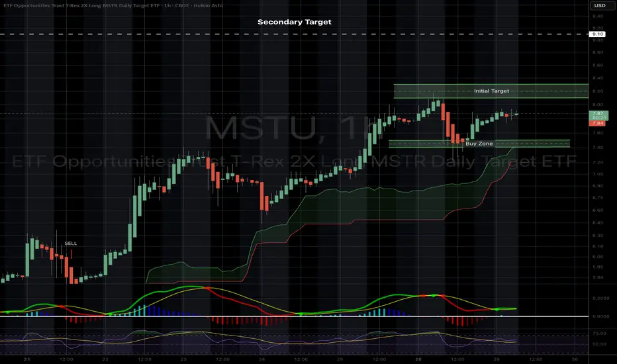The width and height of the screenshot is (617, 364).
Task: Click the 6.90 price axis value
Action: tap(598, 186)
